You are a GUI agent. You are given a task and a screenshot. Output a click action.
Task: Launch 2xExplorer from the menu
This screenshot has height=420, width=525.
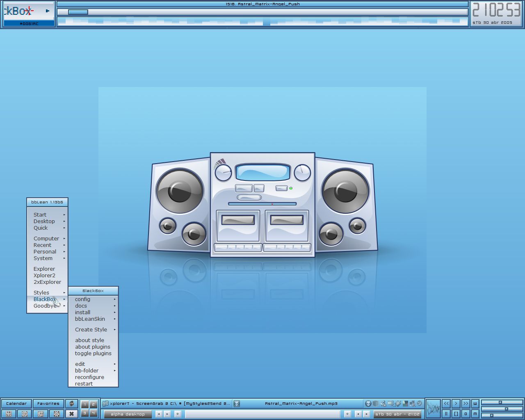coord(47,282)
